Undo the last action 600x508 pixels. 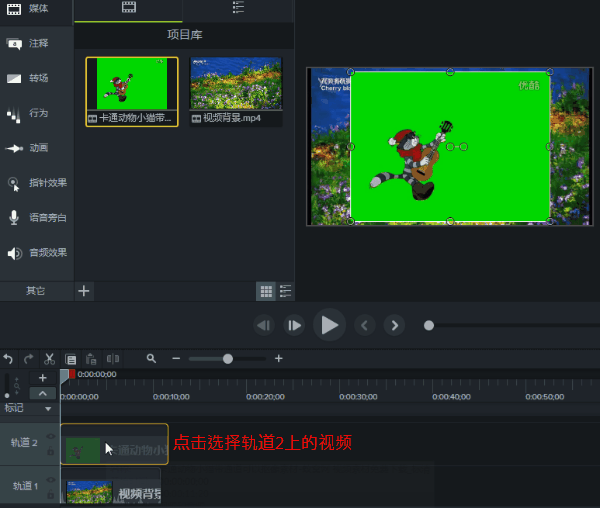8,359
